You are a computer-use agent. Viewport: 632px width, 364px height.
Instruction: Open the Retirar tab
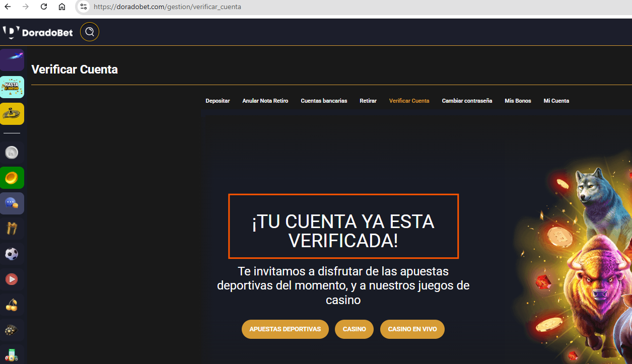pos(368,101)
